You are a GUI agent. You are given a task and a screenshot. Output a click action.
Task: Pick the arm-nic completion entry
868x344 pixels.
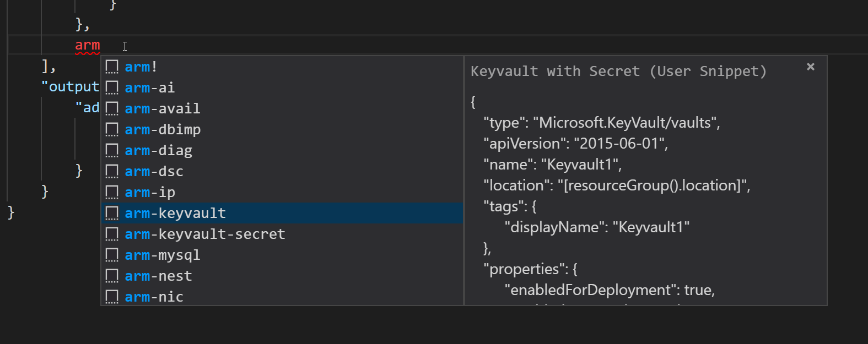click(154, 297)
